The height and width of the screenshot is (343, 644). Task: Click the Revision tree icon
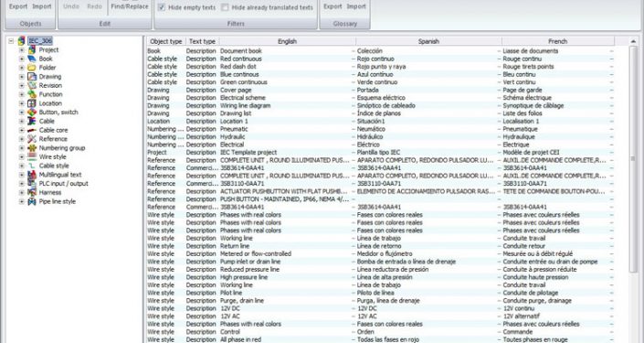coord(32,86)
